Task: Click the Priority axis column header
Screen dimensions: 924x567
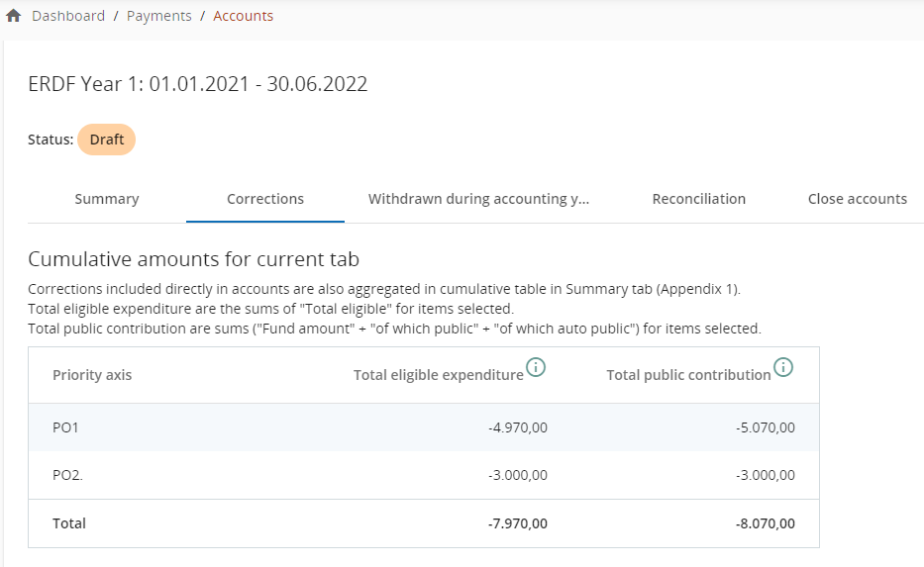Action: point(92,375)
